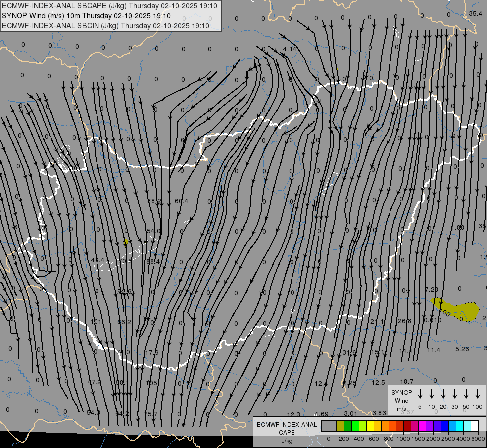Screen dimensions: 487x448
Task: Select the olive swatch in CAPE legend
Action: coord(340,426)
